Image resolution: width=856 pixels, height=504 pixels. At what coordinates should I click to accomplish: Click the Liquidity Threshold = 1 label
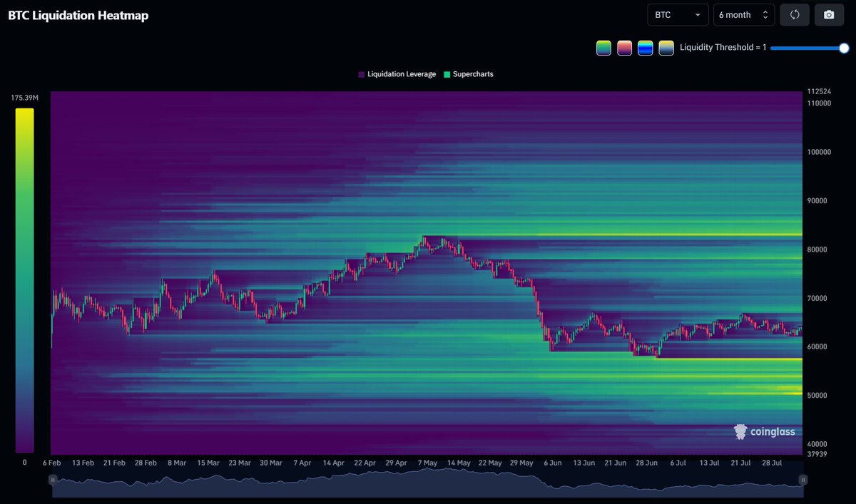tap(723, 48)
